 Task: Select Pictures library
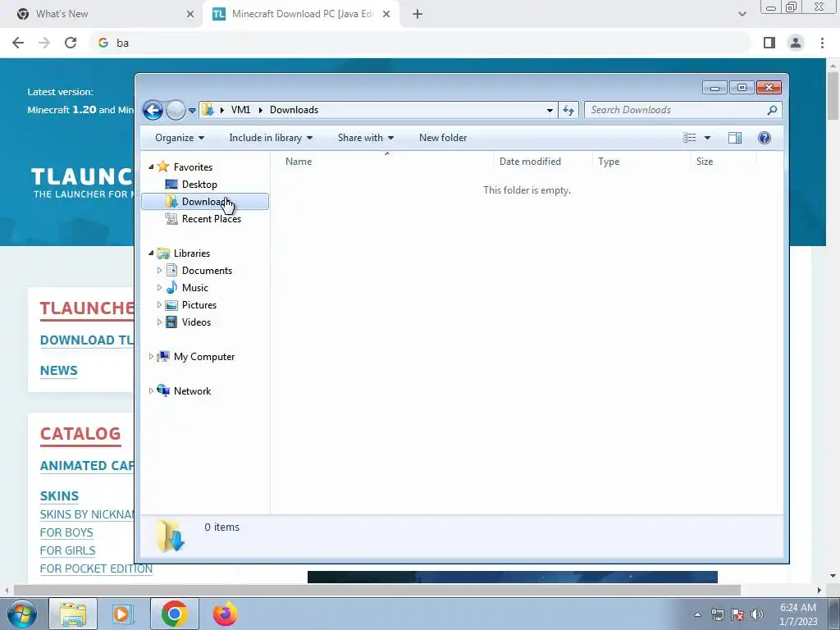click(199, 305)
